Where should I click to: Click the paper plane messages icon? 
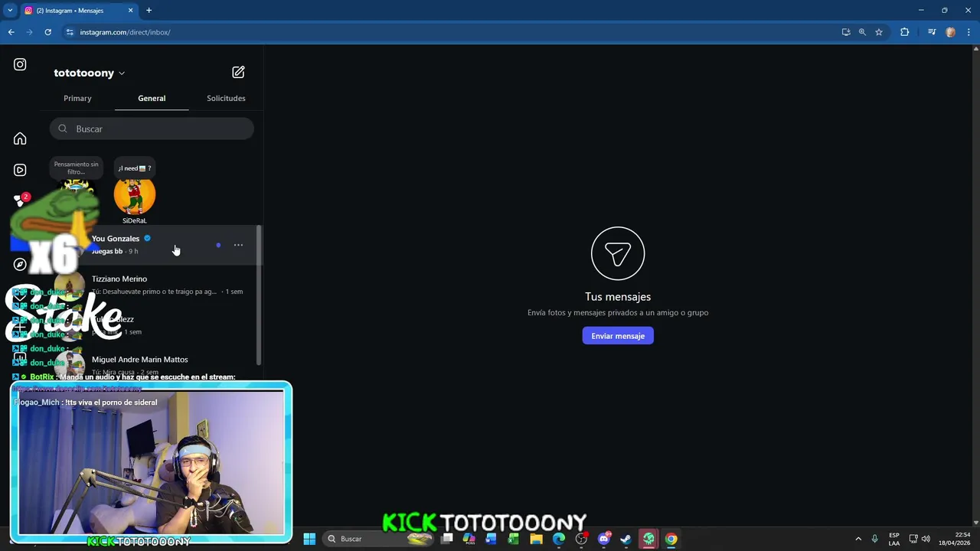(618, 253)
